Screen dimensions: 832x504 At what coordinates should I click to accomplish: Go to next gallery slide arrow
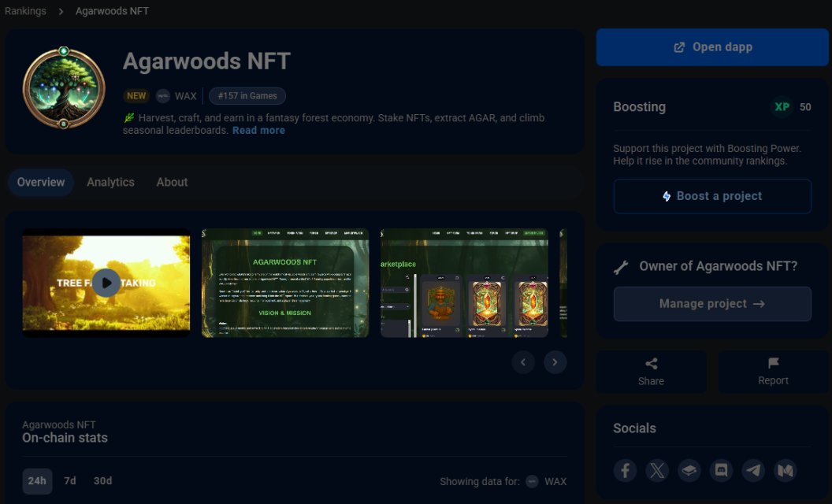click(555, 362)
